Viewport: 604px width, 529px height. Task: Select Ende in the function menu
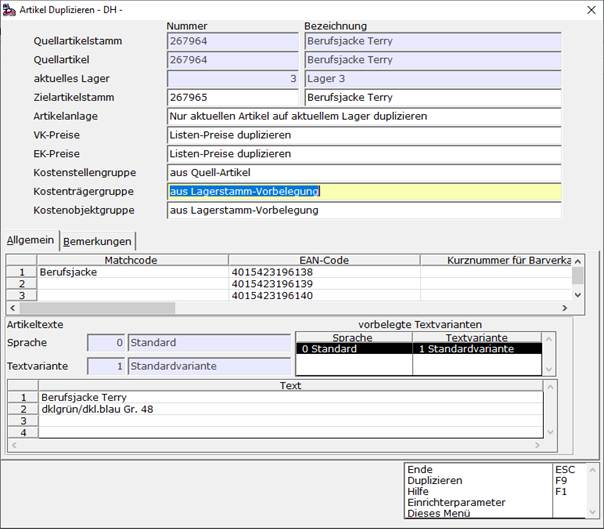pos(420,470)
